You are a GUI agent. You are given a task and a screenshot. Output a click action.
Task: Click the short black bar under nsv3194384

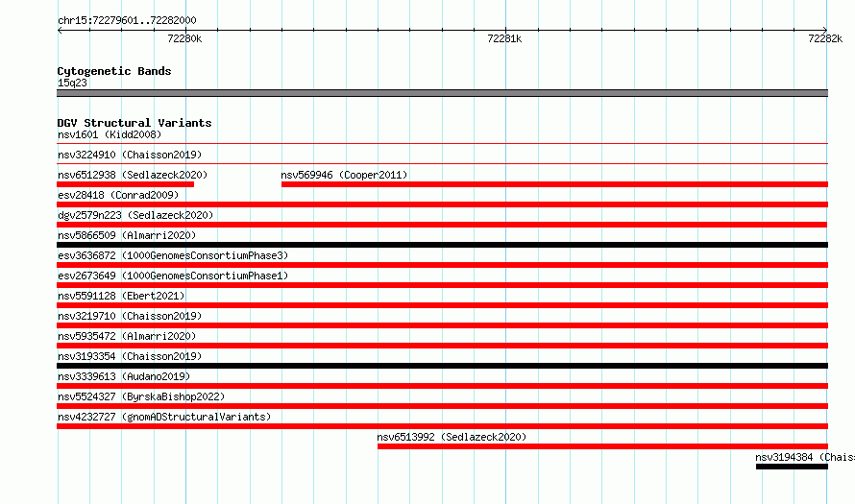point(792,467)
